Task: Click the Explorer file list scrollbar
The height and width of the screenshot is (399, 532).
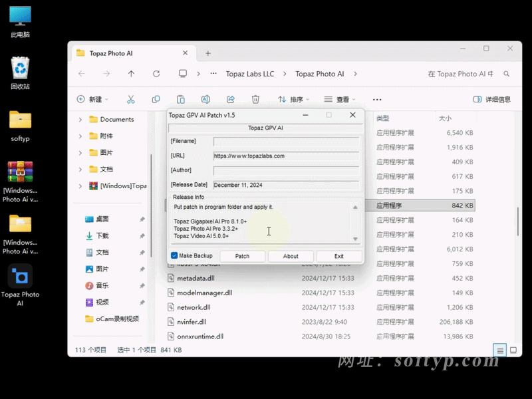Action: point(518,221)
